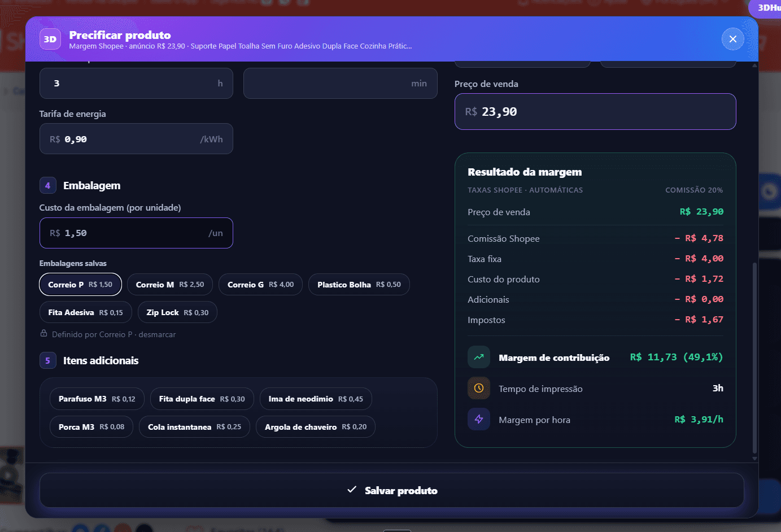The image size is (781, 532).
Task: Click the margem de contribuição trend icon
Action: coord(479,357)
